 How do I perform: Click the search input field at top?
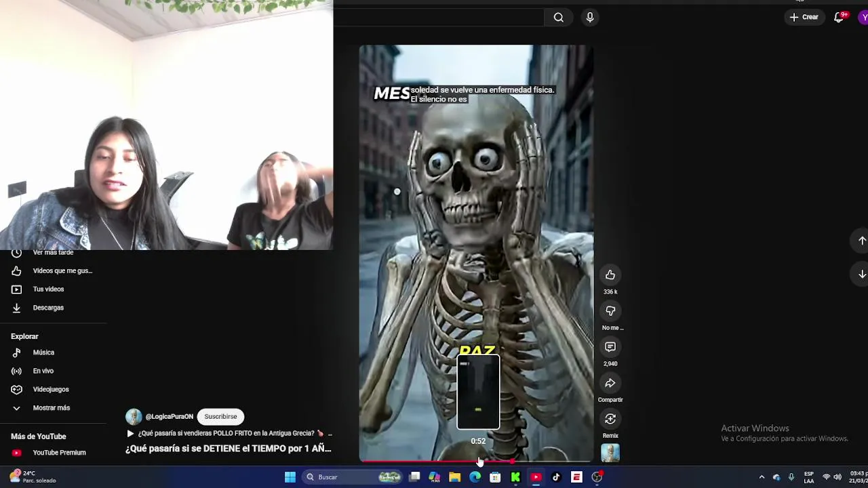click(439, 18)
